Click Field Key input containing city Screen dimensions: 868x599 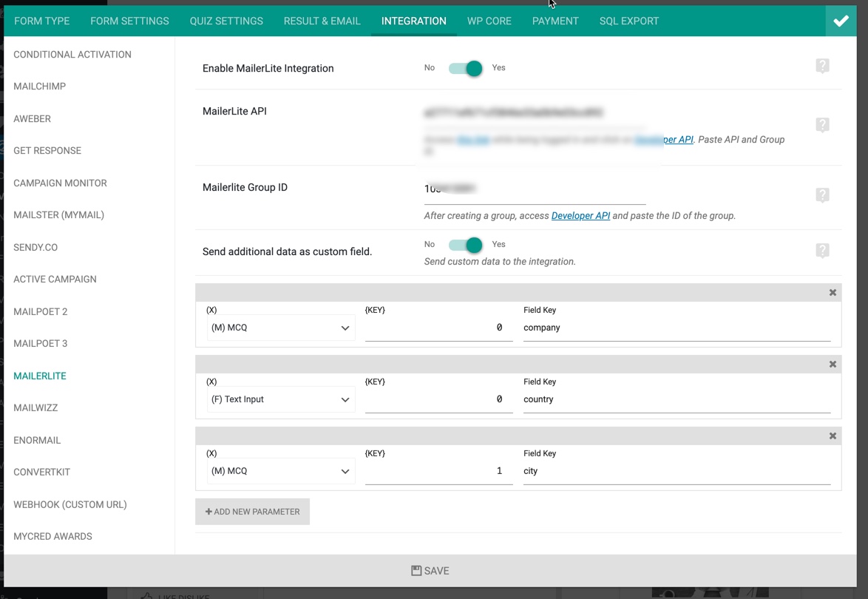click(677, 471)
